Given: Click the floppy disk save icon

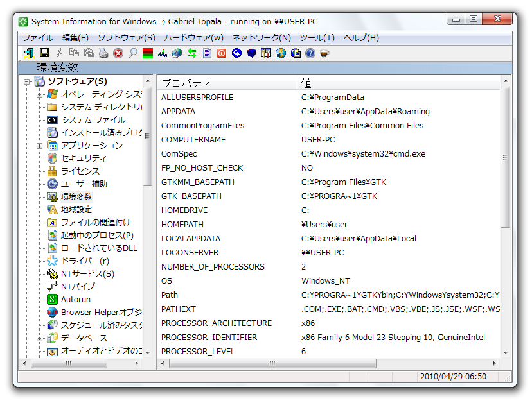Looking at the screenshot, I should [x=44, y=53].
